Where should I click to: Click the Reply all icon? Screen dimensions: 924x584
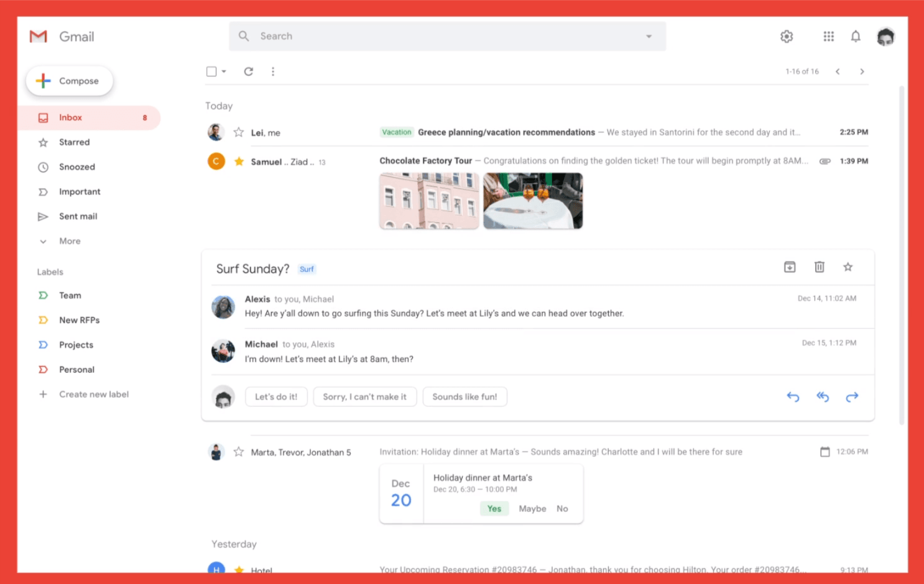(x=823, y=396)
